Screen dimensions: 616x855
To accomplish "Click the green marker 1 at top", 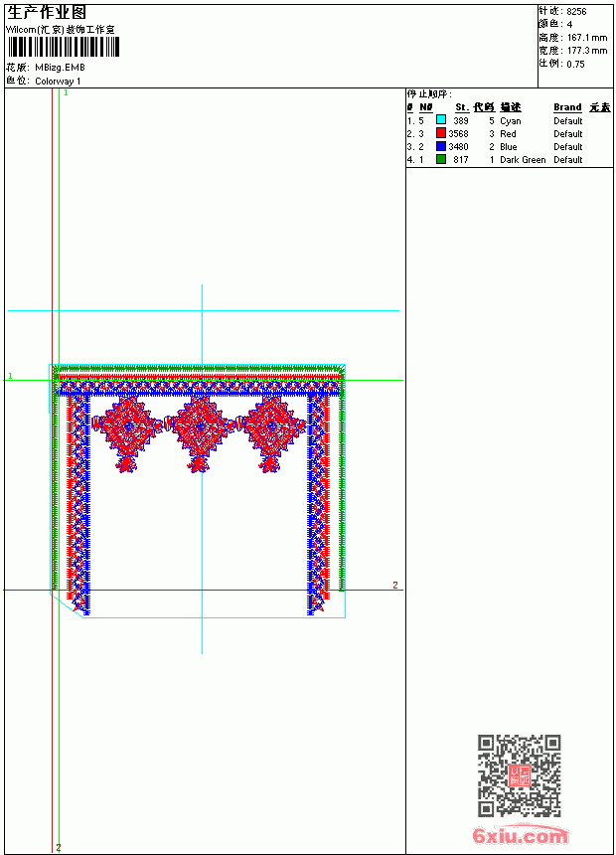I will coord(66,93).
